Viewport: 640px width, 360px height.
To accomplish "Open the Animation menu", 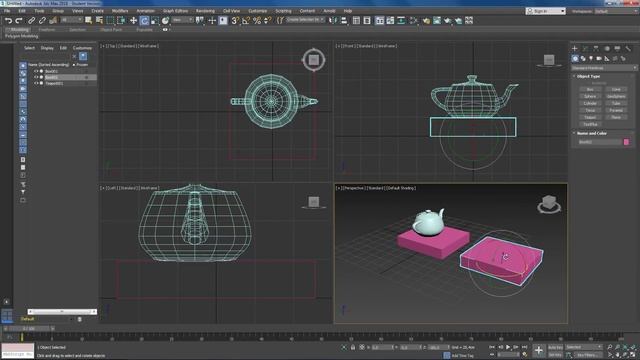I will (145, 11).
